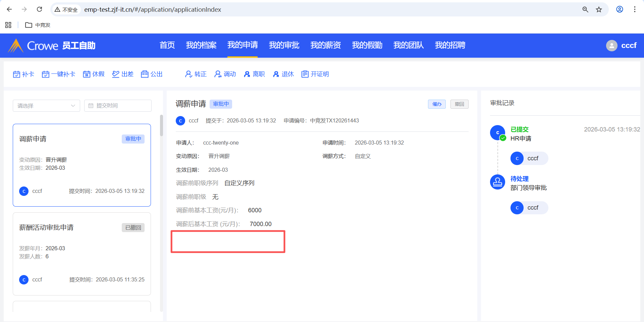This screenshot has height=322, width=644.
Task: Click the 撤回 withdraw button
Action: [459, 104]
